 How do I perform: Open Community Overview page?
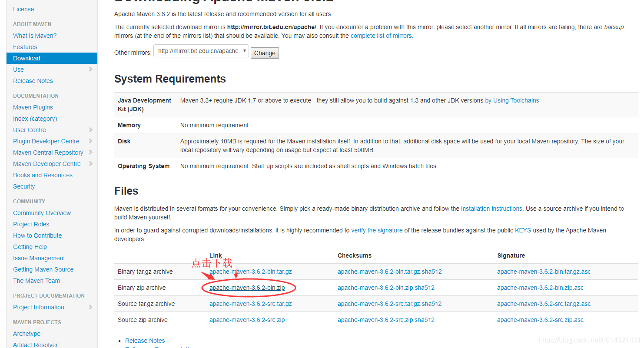[x=42, y=213]
